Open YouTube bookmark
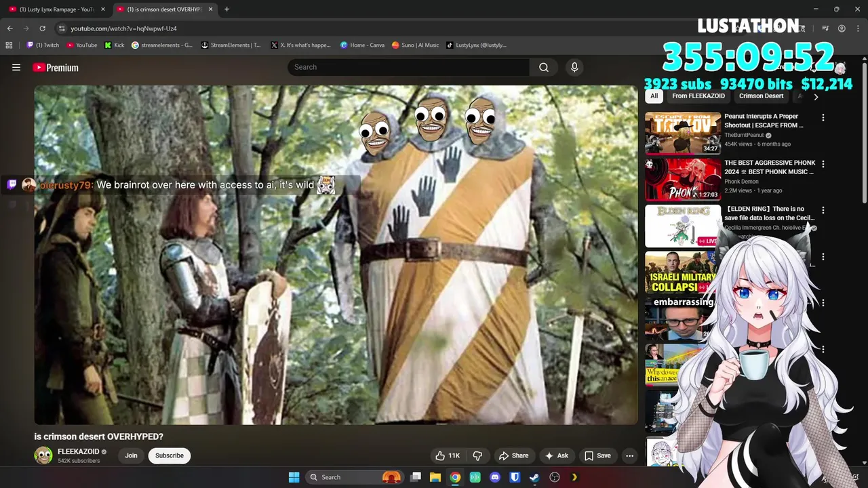Viewport: 868px width, 488px height. (x=81, y=45)
